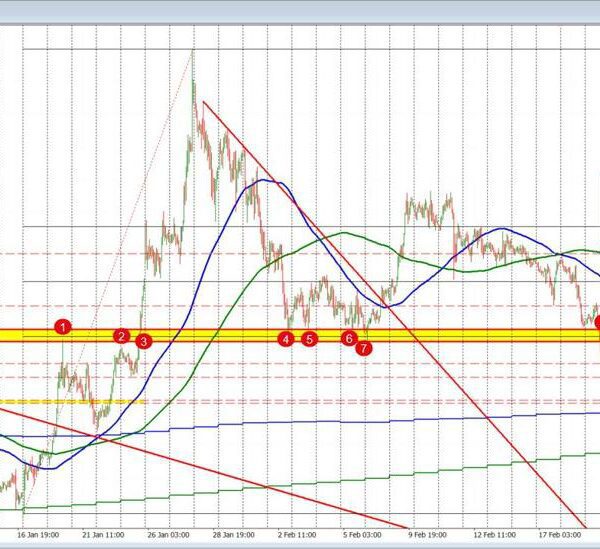Click the steep red downward trendline from the peak
Image resolution: width=600 pixels, height=549 pixels.
394,314
